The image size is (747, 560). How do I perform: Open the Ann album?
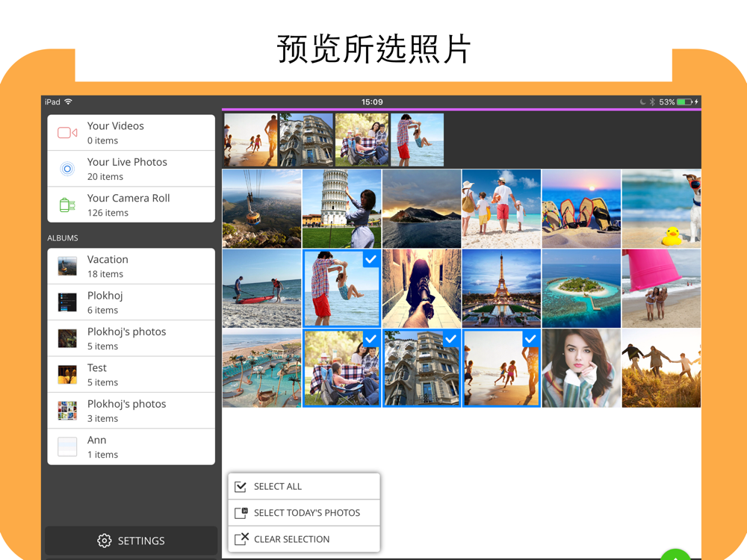coord(131,447)
